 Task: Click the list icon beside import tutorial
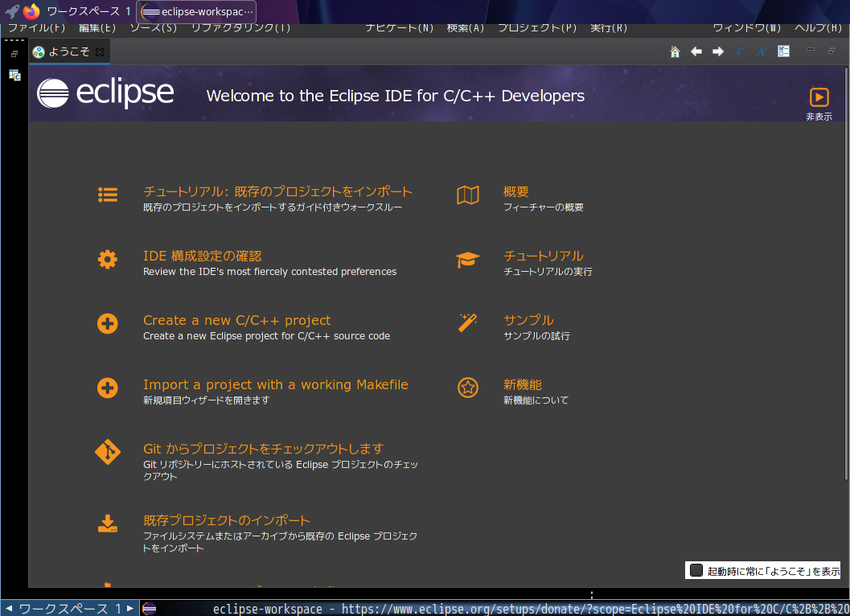click(x=108, y=195)
